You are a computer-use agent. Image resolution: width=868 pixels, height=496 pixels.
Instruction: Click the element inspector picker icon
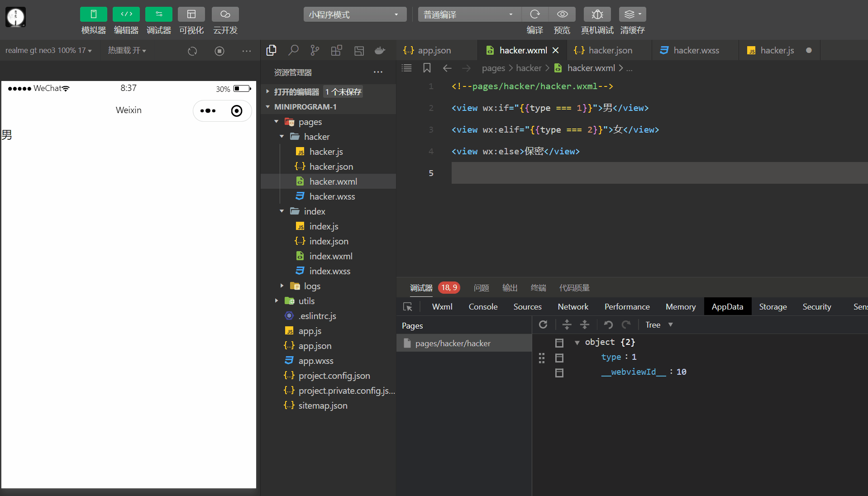click(408, 307)
